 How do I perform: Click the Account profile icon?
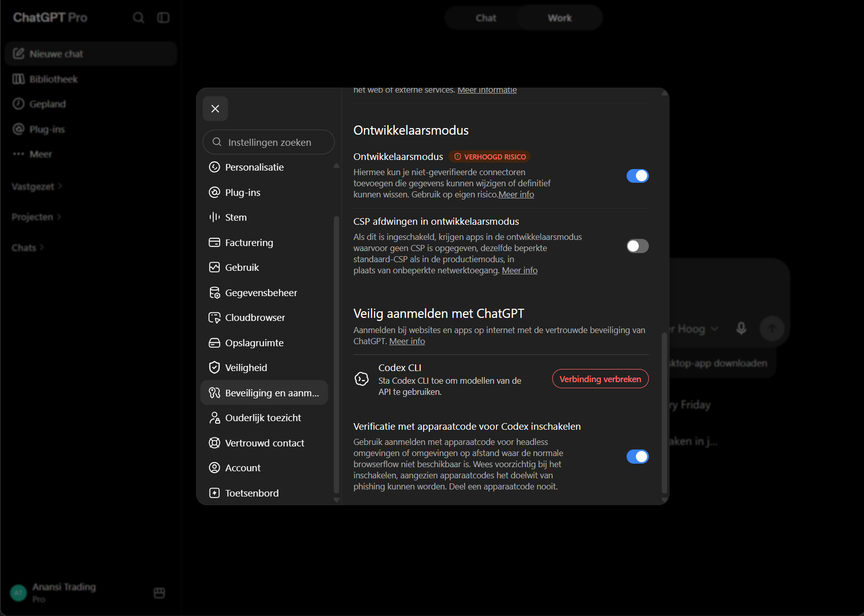[215, 468]
